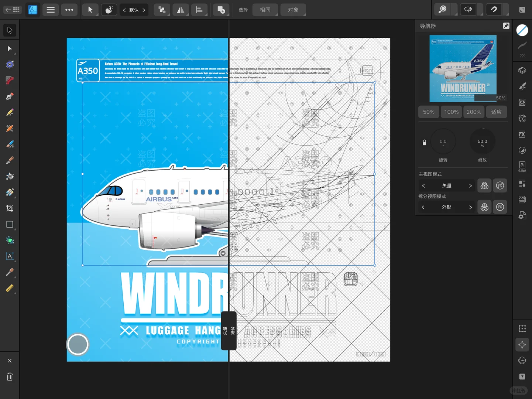Set navigator zoom to 200%
Viewport: 532px width, 399px height.
[474, 112]
